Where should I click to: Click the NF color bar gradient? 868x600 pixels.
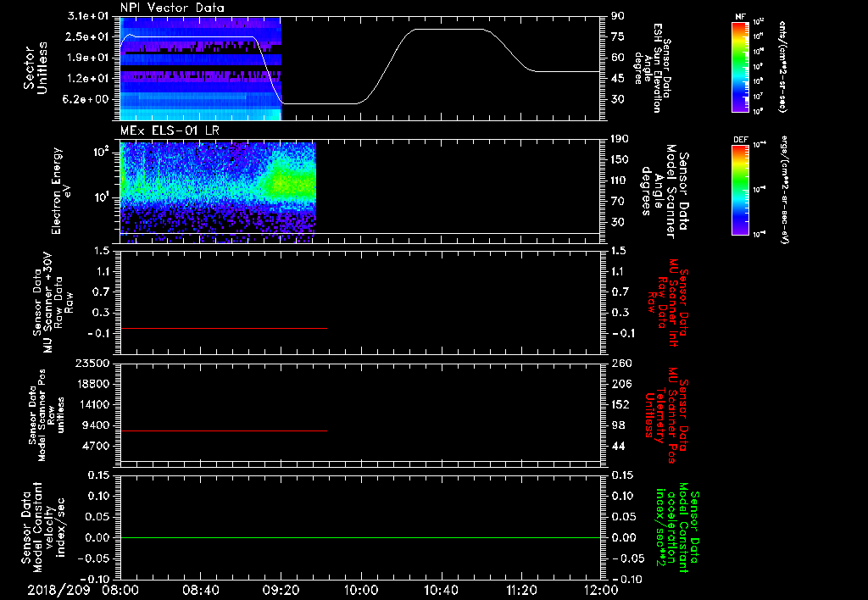741,66
